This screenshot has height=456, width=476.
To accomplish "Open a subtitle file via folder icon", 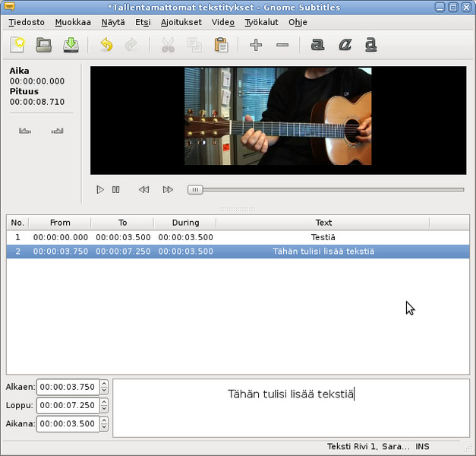I will pos(44,45).
